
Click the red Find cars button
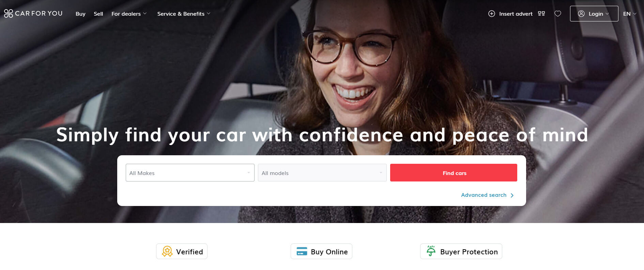click(454, 173)
